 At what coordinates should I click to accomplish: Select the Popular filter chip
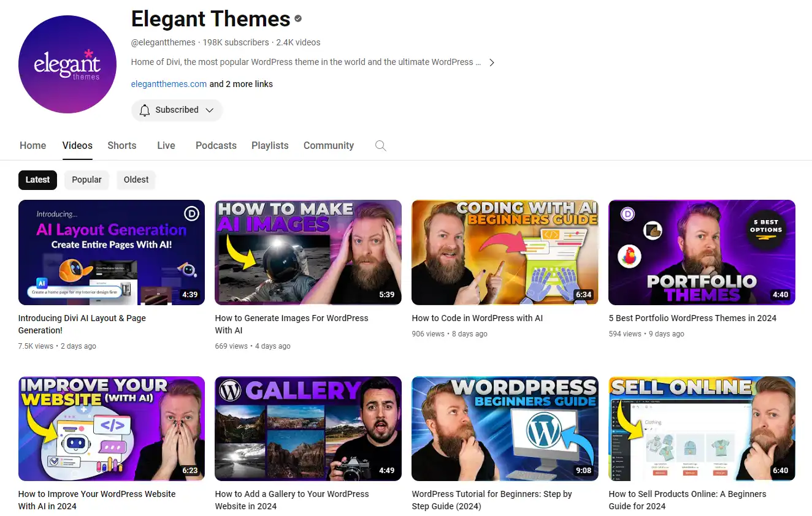click(86, 180)
